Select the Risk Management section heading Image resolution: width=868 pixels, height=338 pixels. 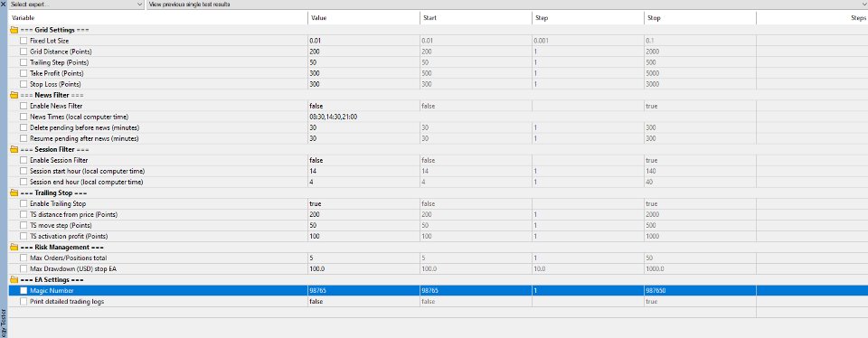tap(61, 248)
